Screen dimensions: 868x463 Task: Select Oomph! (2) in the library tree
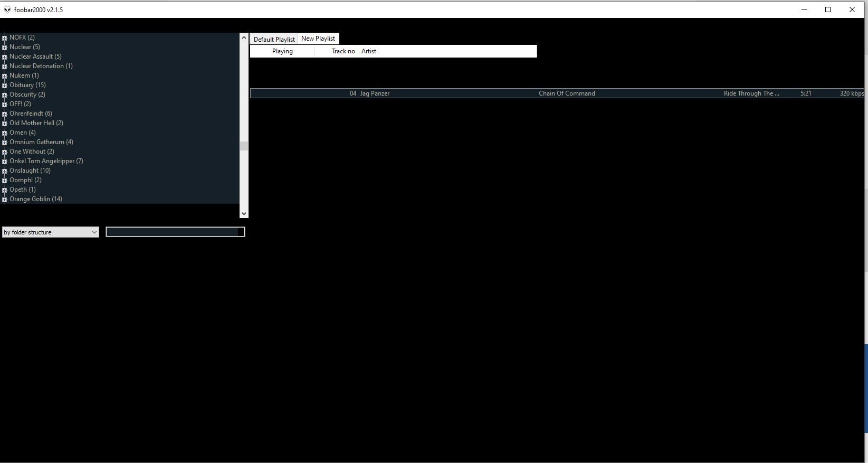pos(25,180)
